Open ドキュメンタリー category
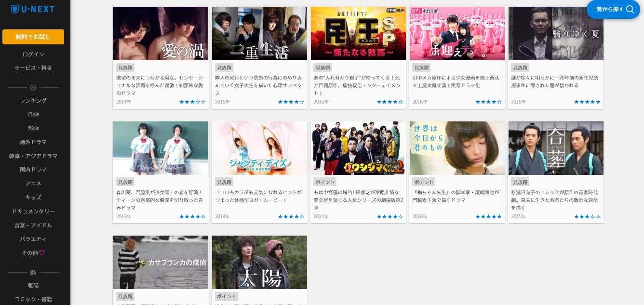The height and width of the screenshot is (305, 644). pyautogui.click(x=33, y=212)
